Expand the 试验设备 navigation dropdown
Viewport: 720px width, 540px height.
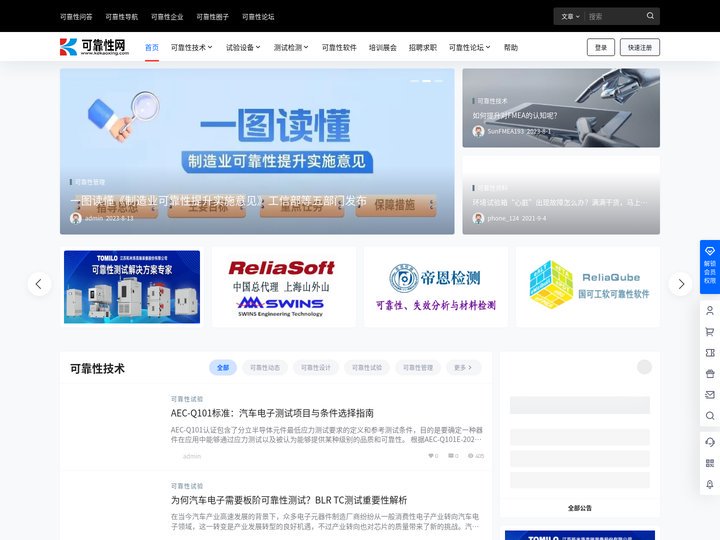[x=243, y=47]
